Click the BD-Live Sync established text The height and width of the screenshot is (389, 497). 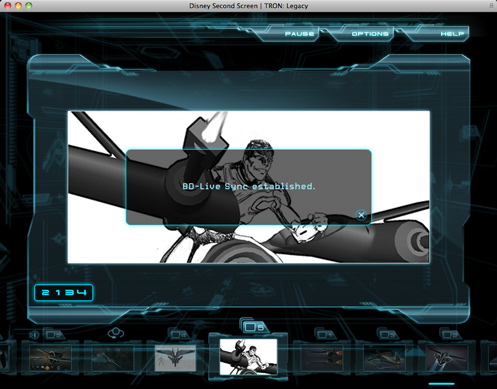click(249, 186)
